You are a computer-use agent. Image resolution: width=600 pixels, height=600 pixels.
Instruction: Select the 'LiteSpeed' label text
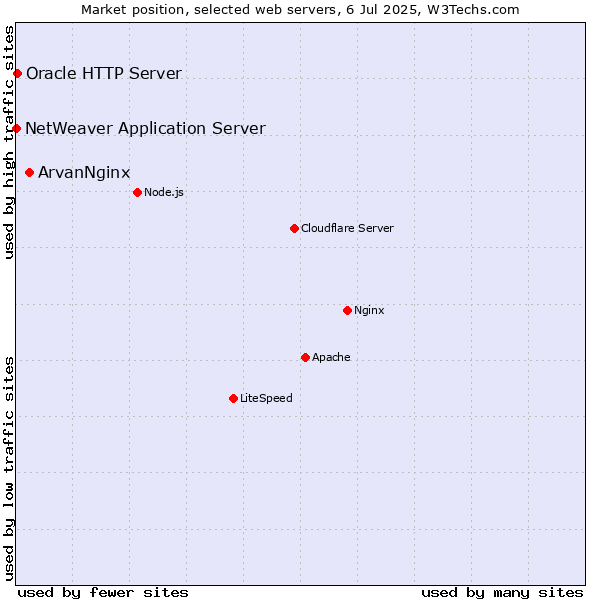[266, 398]
